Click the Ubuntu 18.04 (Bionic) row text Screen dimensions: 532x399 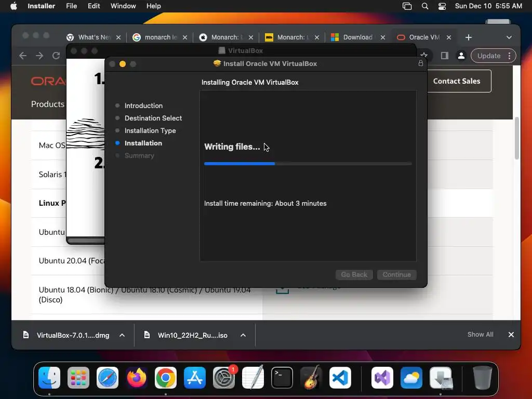144,295
